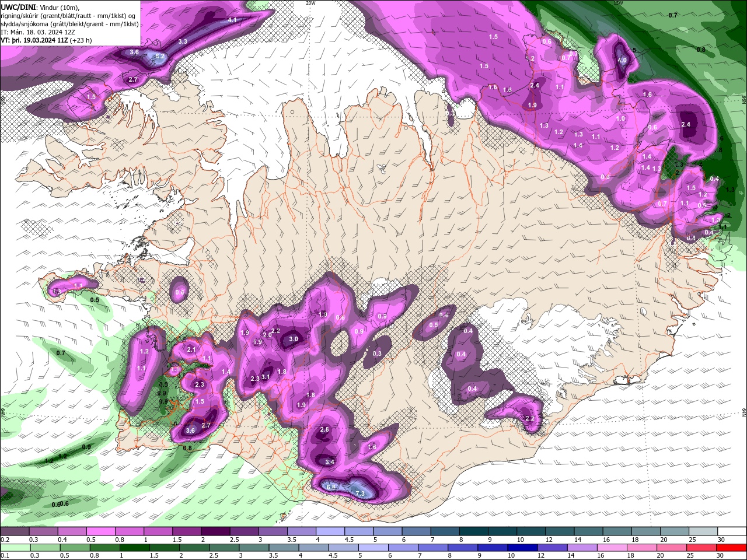Select the pale green rain scale swatch at 0.1
This screenshot has height=560, width=747.
[x=15, y=547]
